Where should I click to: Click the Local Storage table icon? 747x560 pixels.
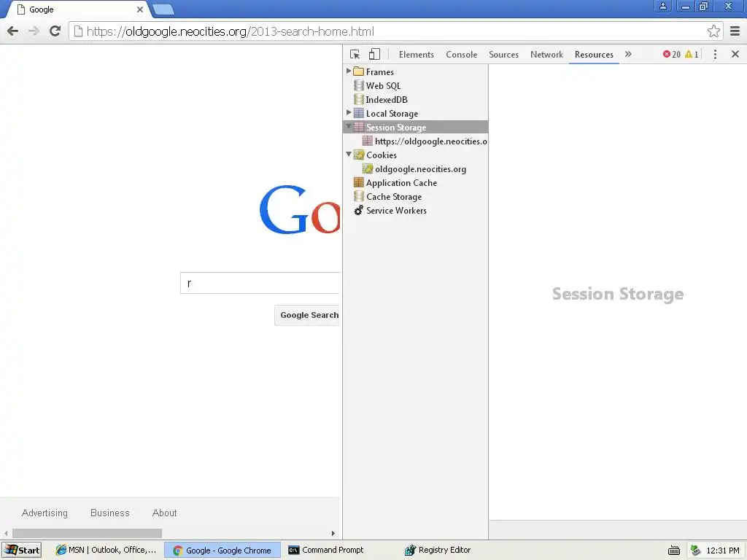click(x=359, y=113)
